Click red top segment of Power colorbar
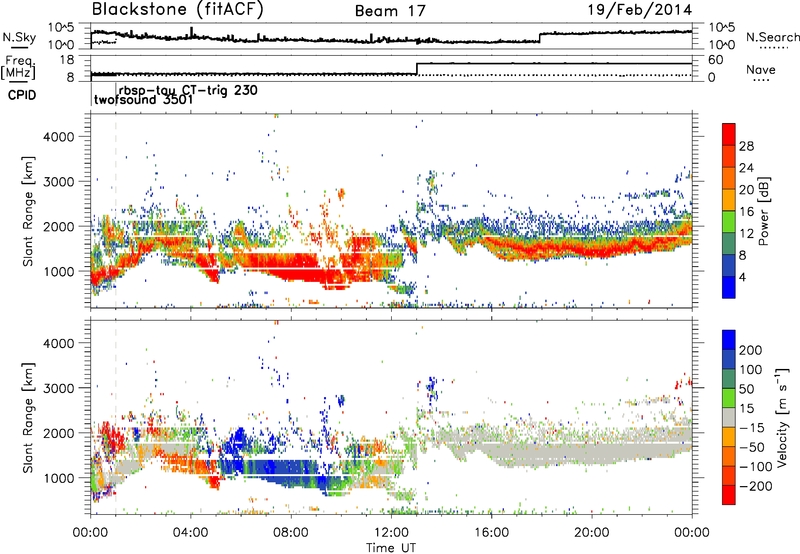800x554 pixels. pyautogui.click(x=729, y=134)
